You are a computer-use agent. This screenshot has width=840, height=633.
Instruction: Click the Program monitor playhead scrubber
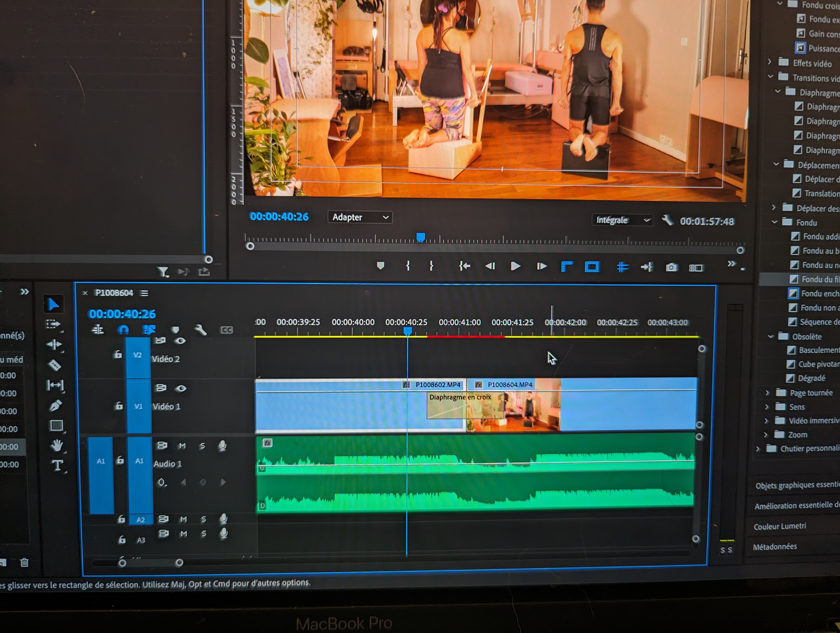[x=420, y=237]
